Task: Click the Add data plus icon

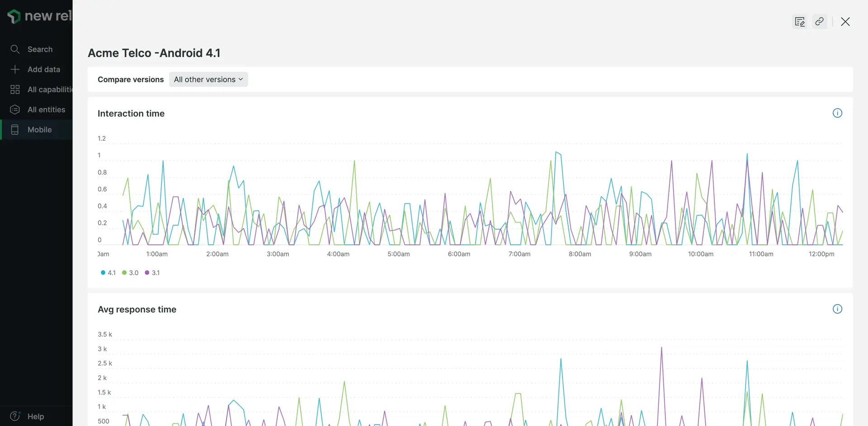Action: pos(15,69)
